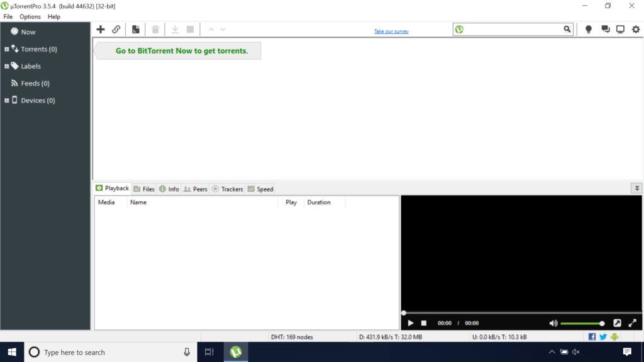
Task: Open the Action Center notifications
Action: click(627, 352)
